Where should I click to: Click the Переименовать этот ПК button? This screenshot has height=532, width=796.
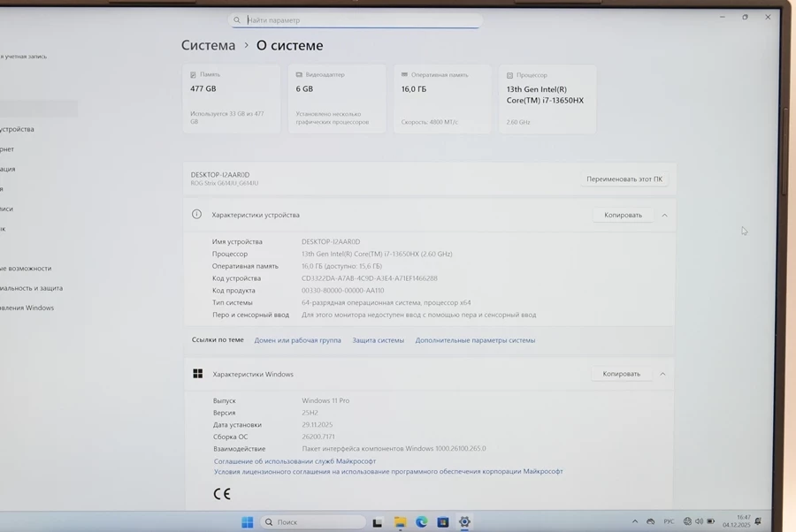pyautogui.click(x=624, y=179)
